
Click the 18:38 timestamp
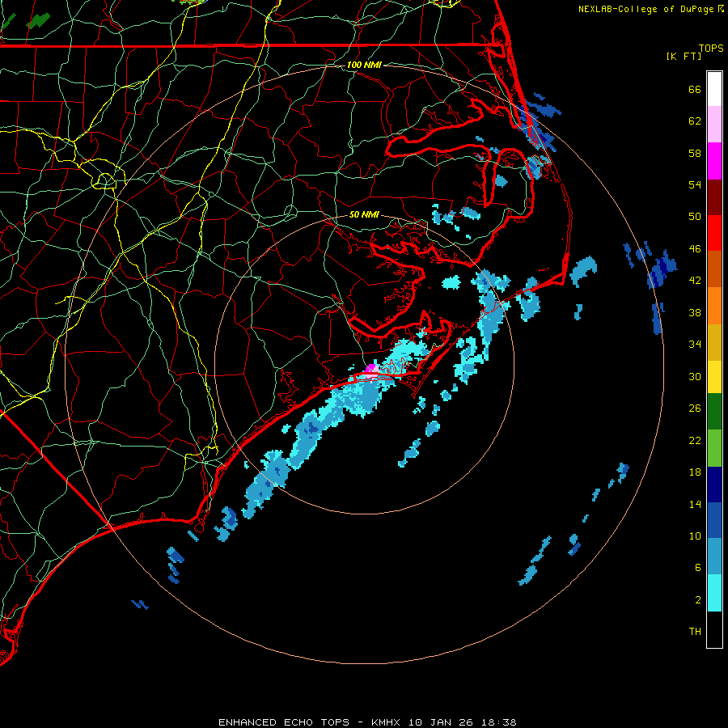coord(501,722)
